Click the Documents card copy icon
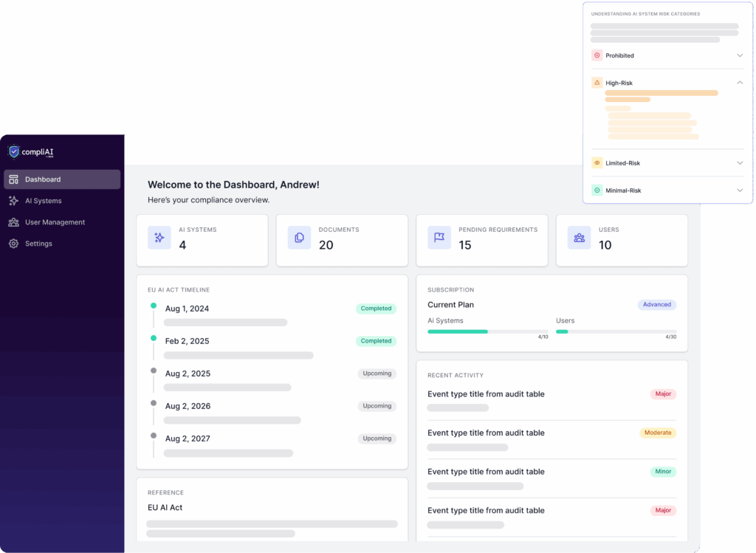The height and width of the screenshot is (553, 756). (299, 238)
